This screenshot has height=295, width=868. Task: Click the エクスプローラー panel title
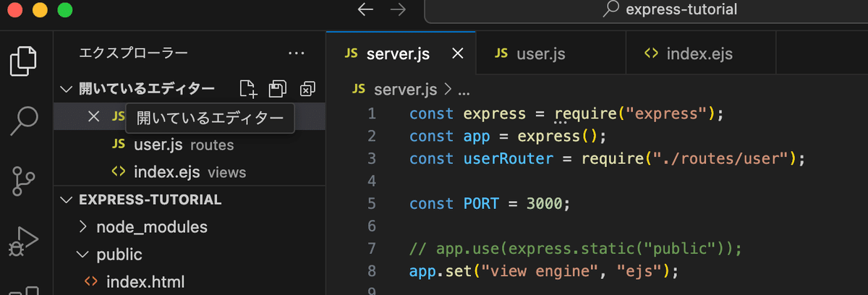(x=134, y=53)
